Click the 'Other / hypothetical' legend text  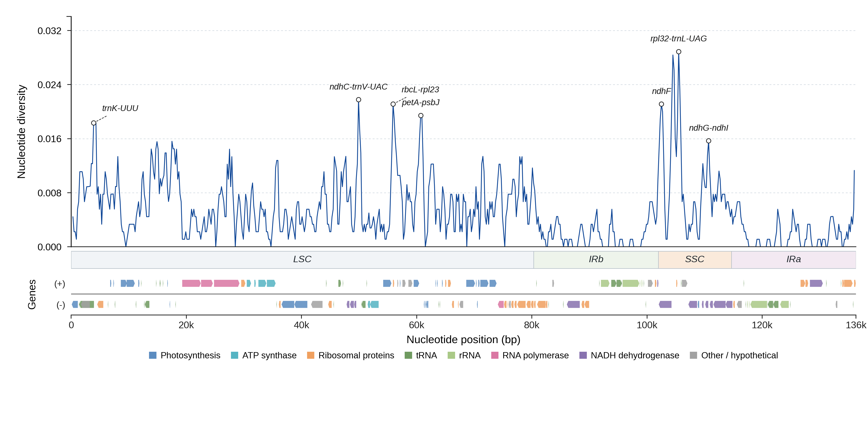tap(740, 355)
